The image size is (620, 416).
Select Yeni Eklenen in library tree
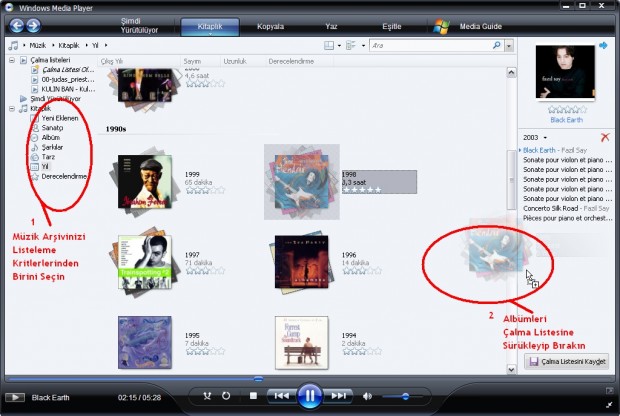click(60, 118)
